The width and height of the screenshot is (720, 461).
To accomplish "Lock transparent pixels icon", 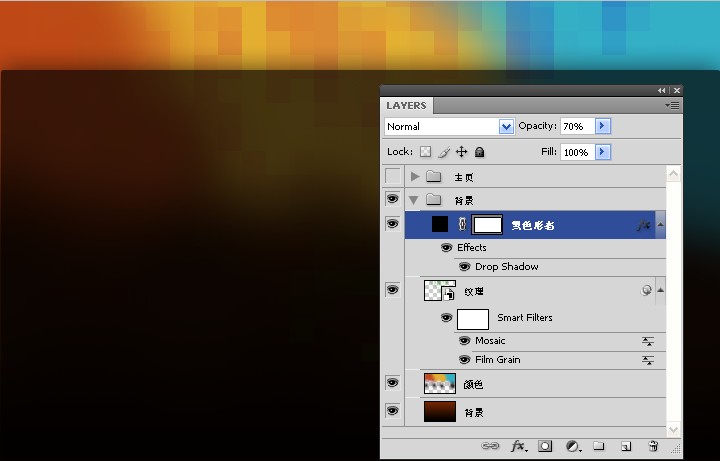I will pyautogui.click(x=426, y=152).
